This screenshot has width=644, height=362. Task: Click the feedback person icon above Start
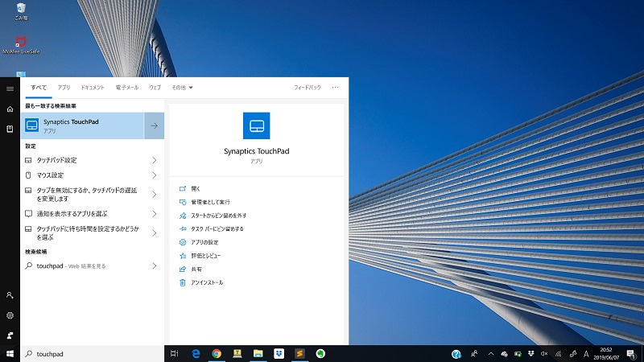point(10,335)
